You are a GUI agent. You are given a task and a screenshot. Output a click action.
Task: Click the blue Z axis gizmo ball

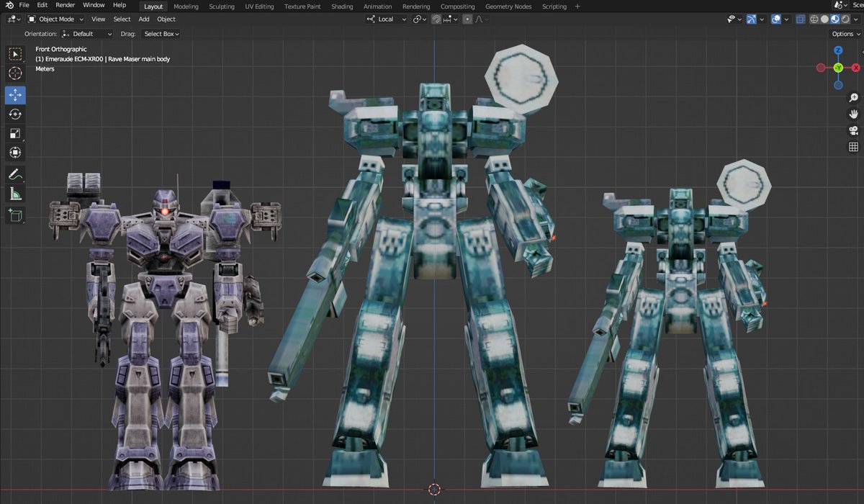click(x=839, y=50)
